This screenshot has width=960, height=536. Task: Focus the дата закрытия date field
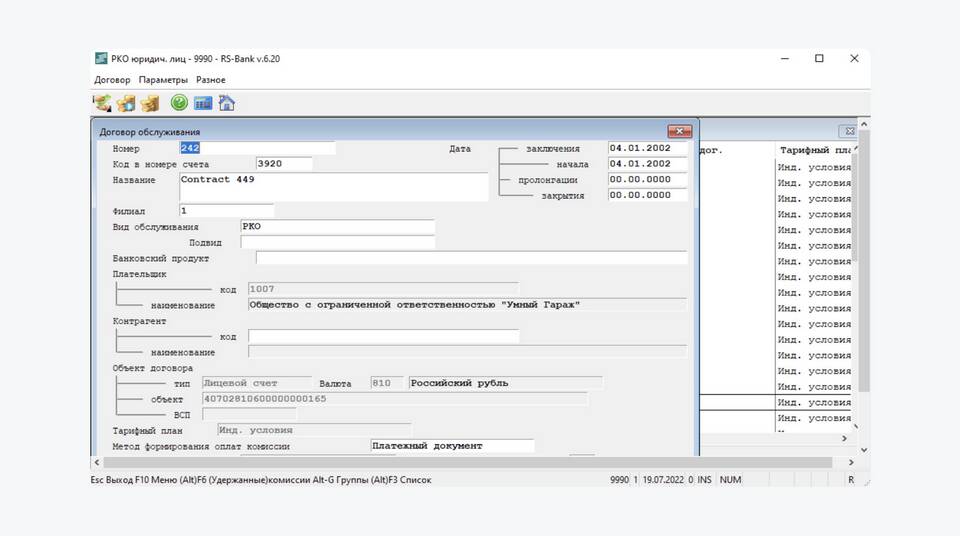tap(647, 196)
